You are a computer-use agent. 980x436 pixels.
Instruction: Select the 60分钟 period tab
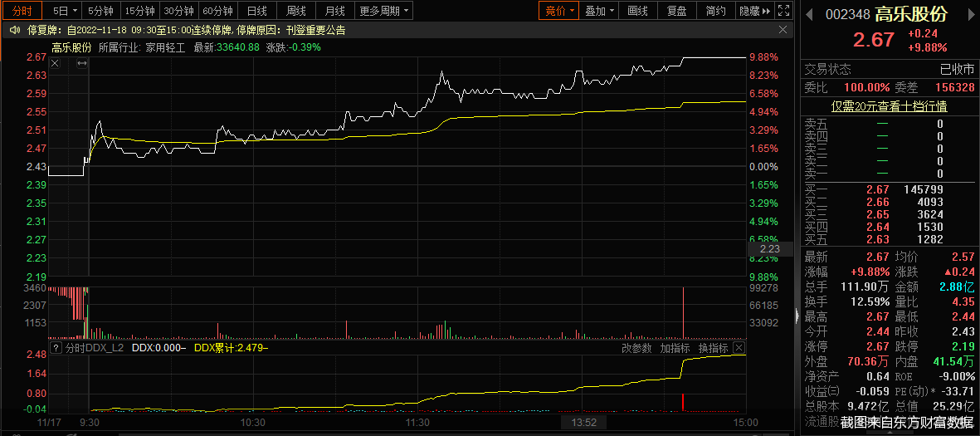pyautogui.click(x=217, y=11)
